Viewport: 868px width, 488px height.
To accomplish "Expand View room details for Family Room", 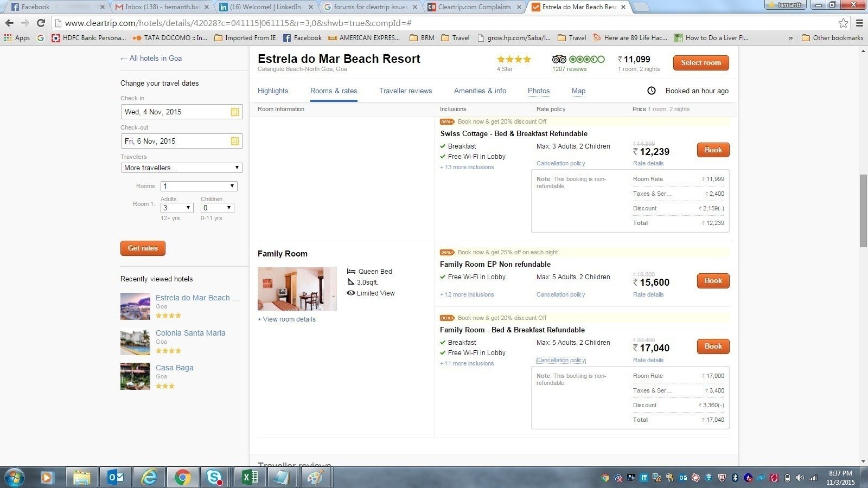I will click(286, 319).
